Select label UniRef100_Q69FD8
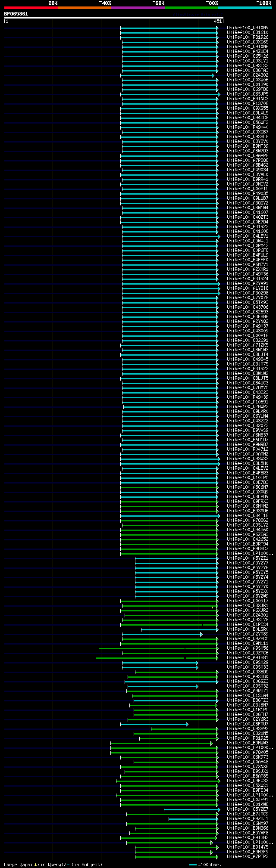Image resolution: width=276 pixels, height=868 pixels. (248, 90)
